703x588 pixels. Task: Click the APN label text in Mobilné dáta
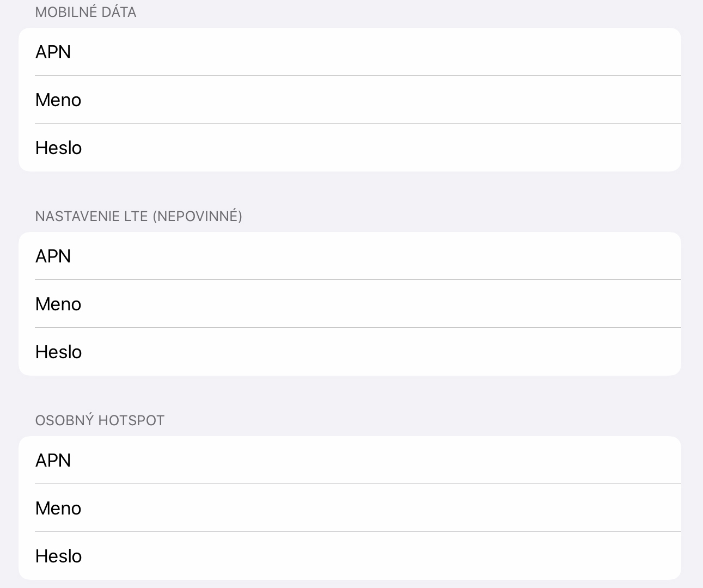point(53,52)
